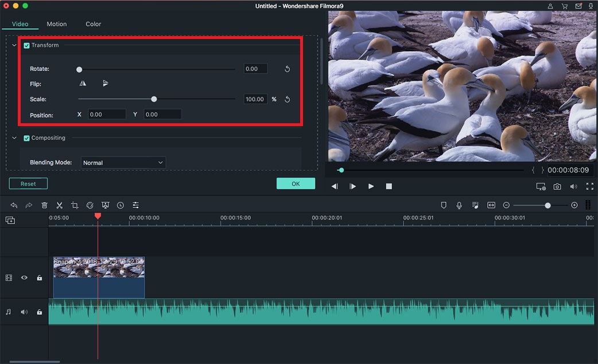This screenshot has height=364, width=598.
Task: Click the Rotate value field
Action: (255, 69)
